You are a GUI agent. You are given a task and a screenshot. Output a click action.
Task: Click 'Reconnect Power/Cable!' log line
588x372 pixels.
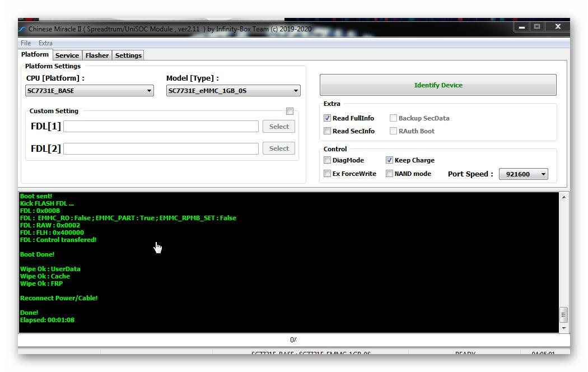[x=59, y=298]
